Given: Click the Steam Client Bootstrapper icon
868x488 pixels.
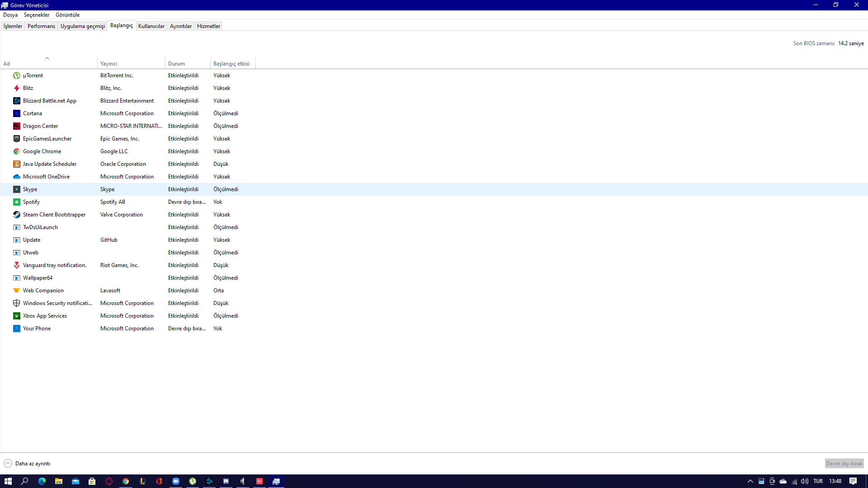Looking at the screenshot, I should pyautogui.click(x=17, y=215).
